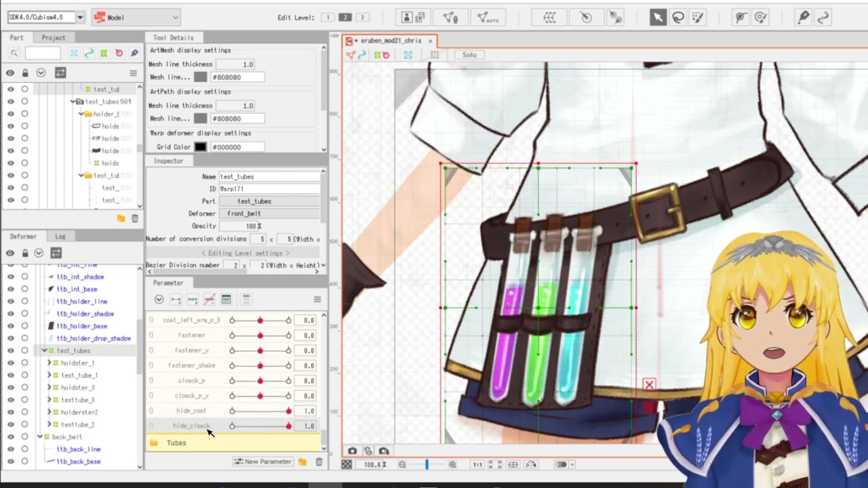Click the lock icon in Part panel header

pos(25,73)
